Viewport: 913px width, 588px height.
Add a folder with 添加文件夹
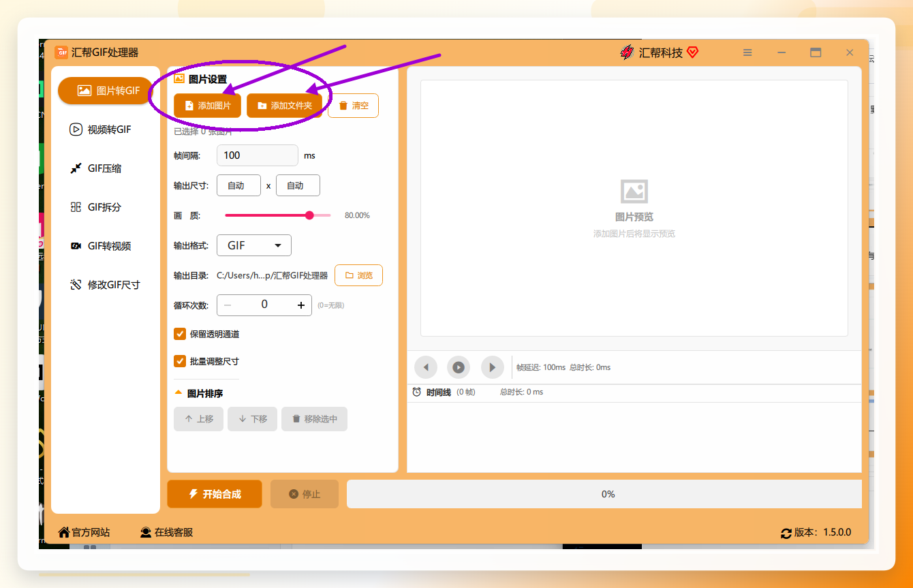284,106
